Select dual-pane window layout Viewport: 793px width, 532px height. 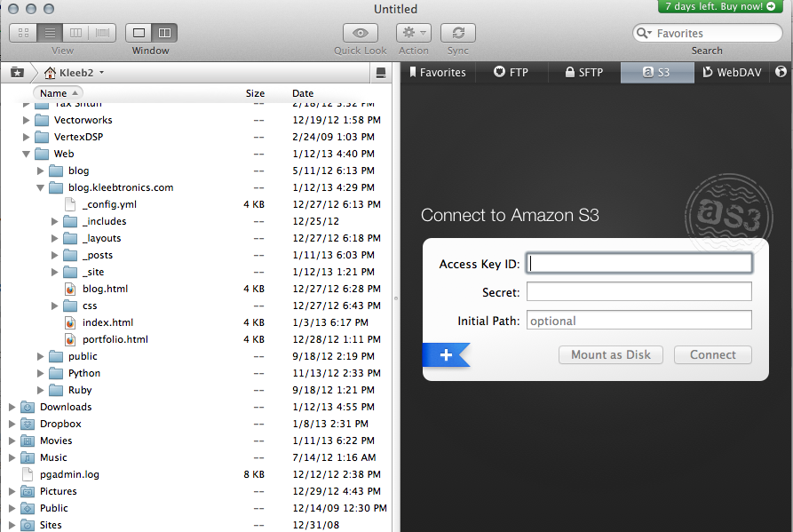point(165,33)
